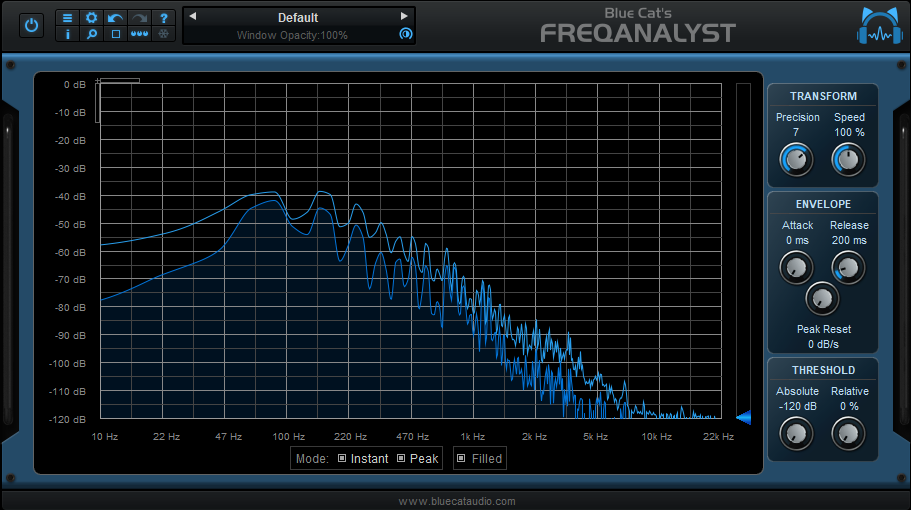Adjust the Speed knob
This screenshot has width=911, height=510.
click(x=848, y=160)
